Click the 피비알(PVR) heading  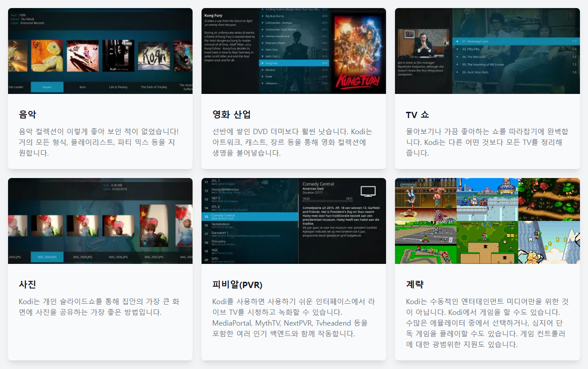(x=237, y=284)
